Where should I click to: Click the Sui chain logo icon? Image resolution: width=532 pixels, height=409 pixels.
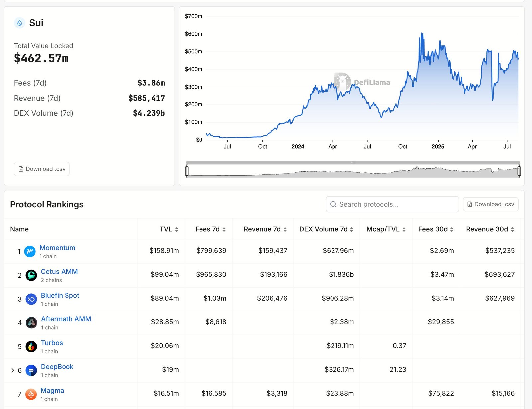coord(20,23)
